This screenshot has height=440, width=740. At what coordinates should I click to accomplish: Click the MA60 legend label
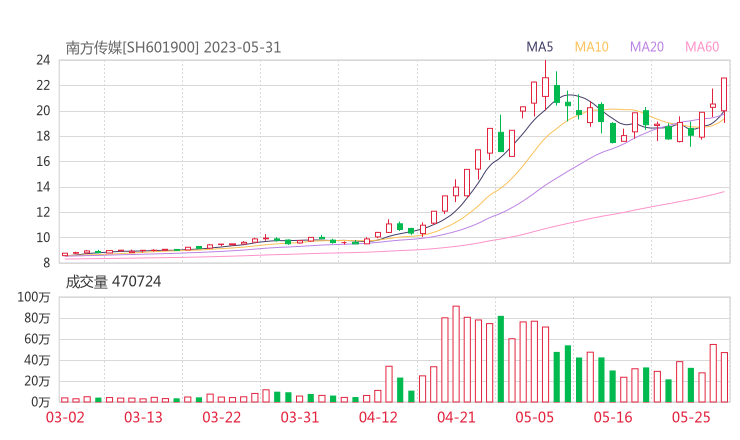tap(702, 47)
